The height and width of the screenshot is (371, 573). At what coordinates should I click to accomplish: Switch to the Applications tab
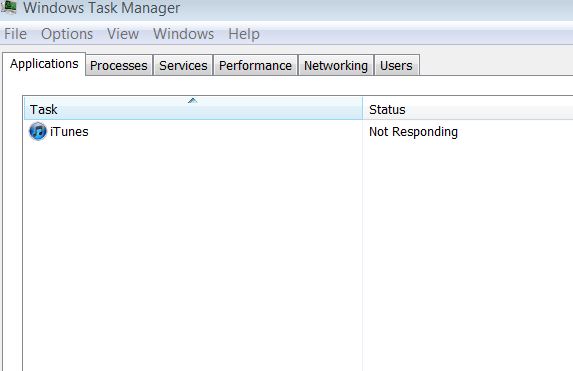pos(44,64)
